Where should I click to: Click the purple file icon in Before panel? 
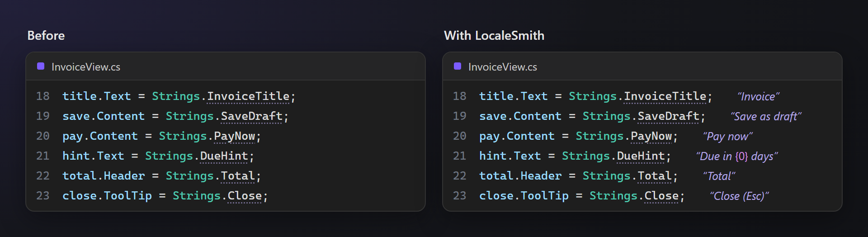pyautogui.click(x=41, y=66)
